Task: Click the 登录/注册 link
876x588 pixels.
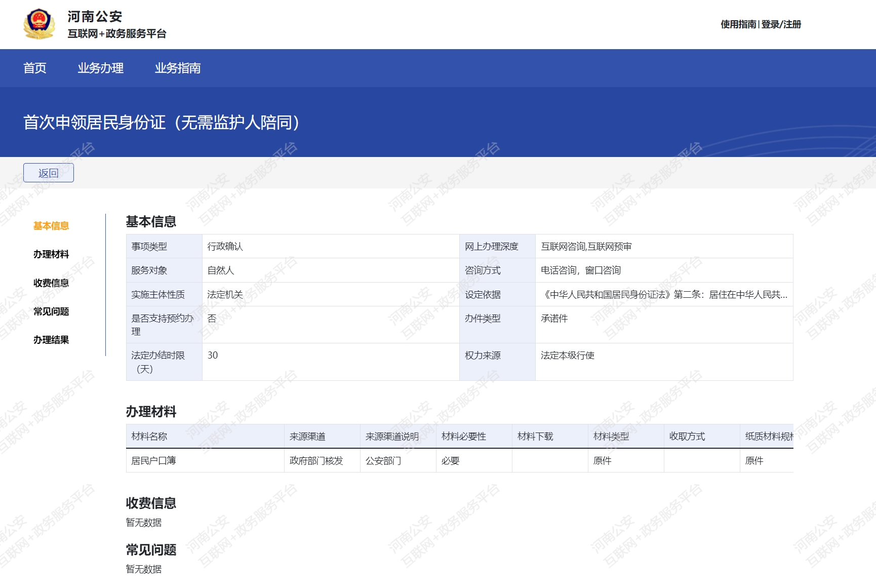Action: pyautogui.click(x=781, y=24)
